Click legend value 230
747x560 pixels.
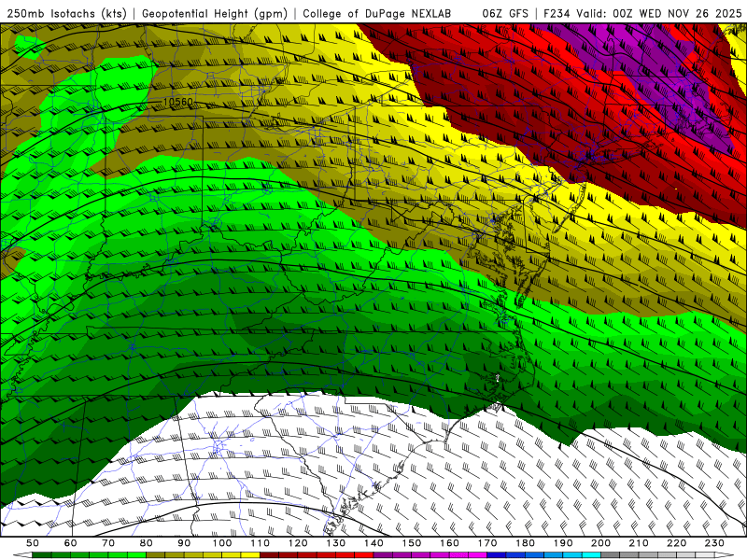point(714,543)
